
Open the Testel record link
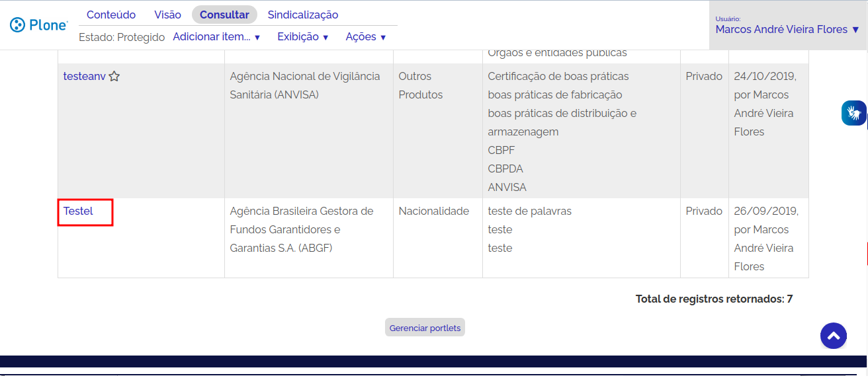click(x=78, y=211)
